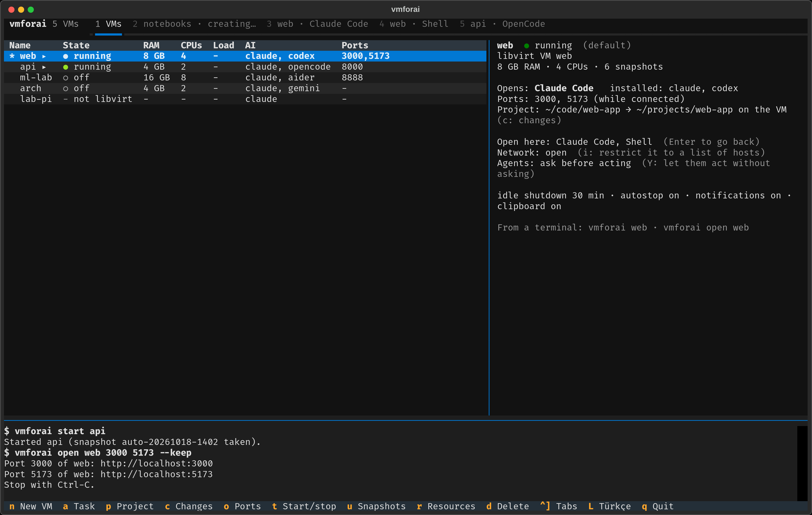The height and width of the screenshot is (515, 812).
Task: Click the State column header
Action: tap(76, 45)
